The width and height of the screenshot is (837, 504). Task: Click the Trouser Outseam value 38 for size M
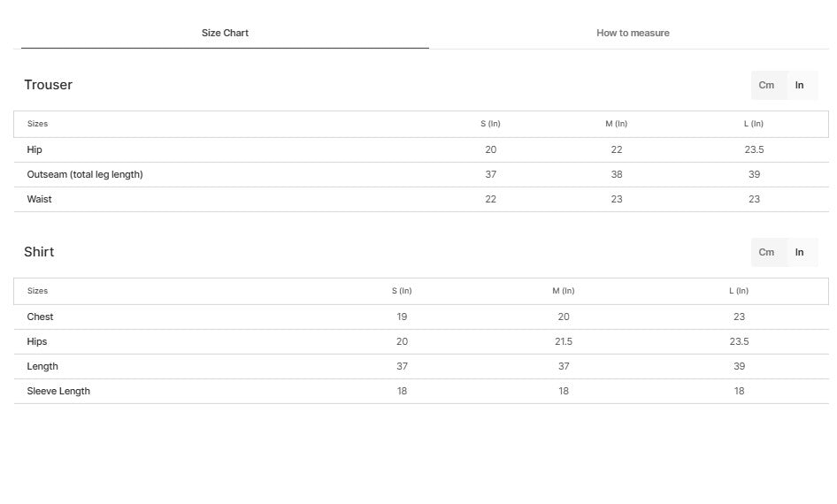point(617,174)
